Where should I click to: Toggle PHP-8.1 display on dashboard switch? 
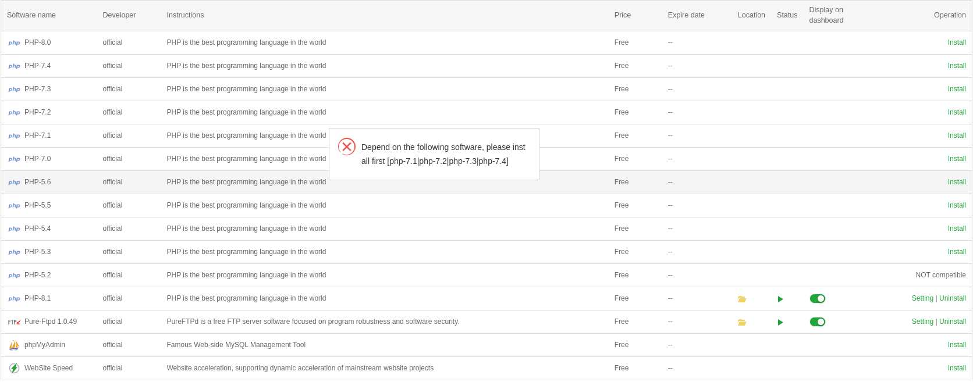pos(817,298)
